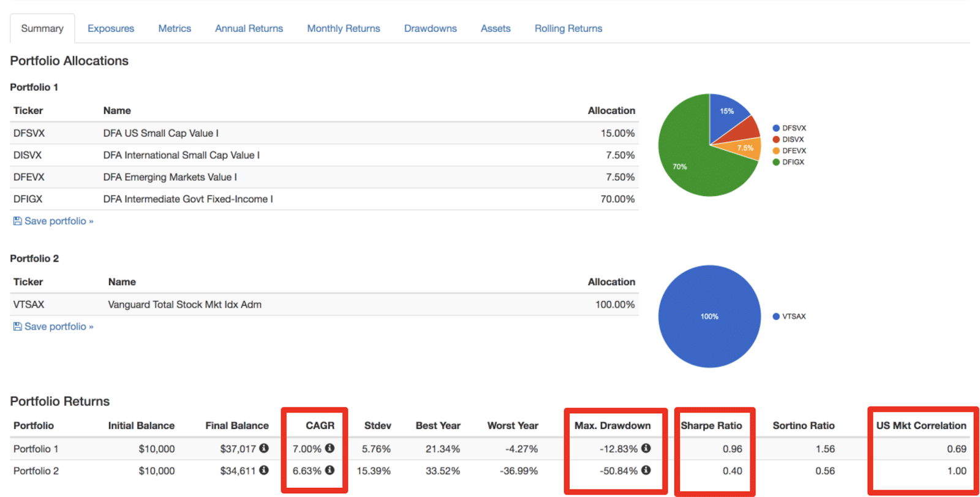Click the blue DFSVX legend dot
This screenshot has width=980, height=497.
pos(776,128)
